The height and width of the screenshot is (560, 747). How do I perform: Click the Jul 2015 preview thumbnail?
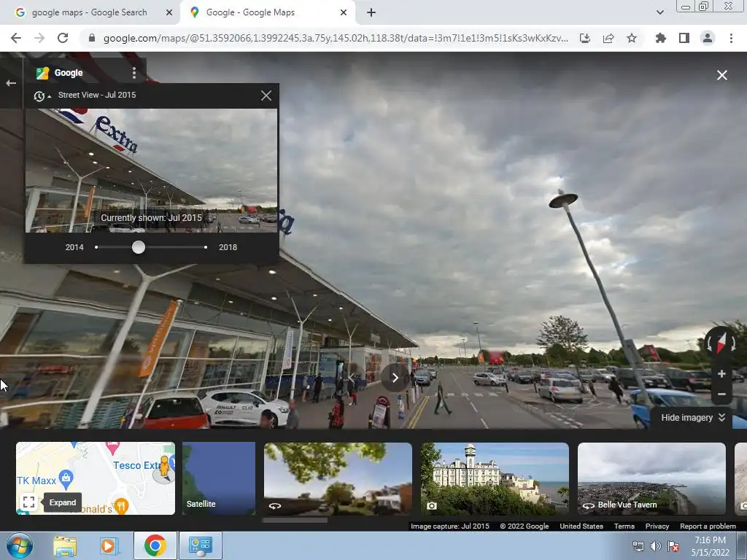[x=151, y=171]
